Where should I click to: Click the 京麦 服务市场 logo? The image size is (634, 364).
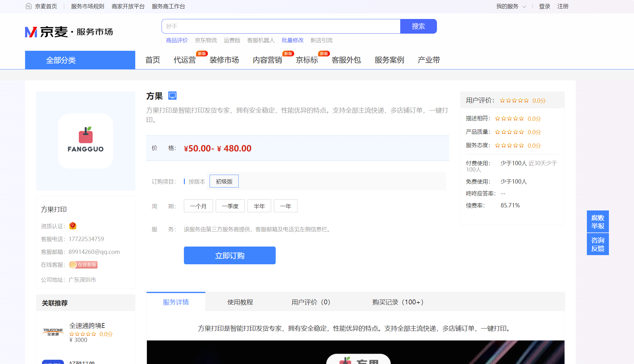69,32
